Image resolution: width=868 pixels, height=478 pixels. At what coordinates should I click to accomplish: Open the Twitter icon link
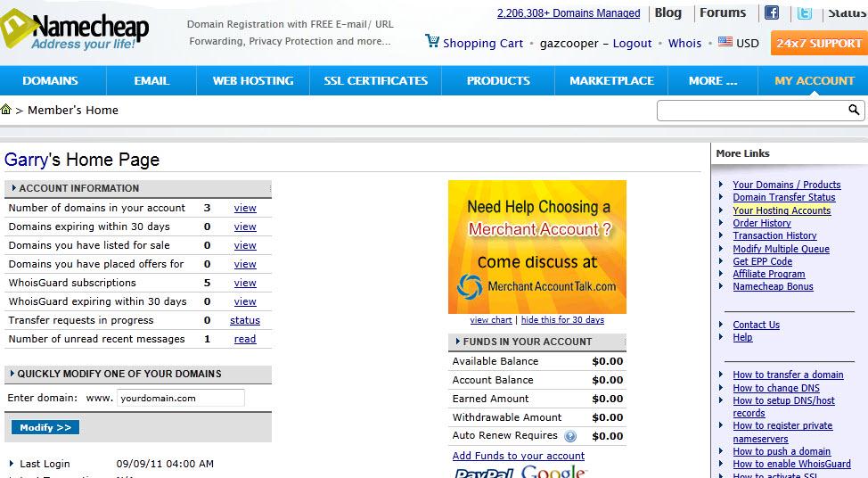[x=805, y=13]
